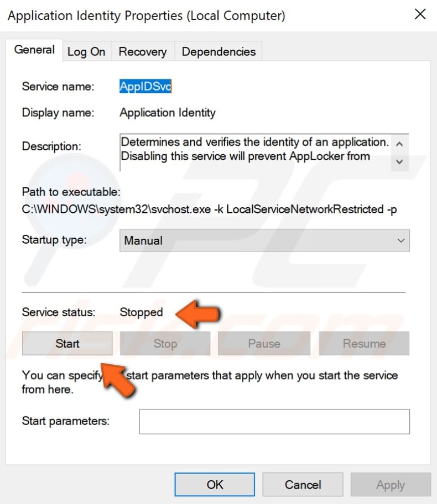Open the Recovery tab
Viewport: 437px width, 504px height.
[142, 51]
